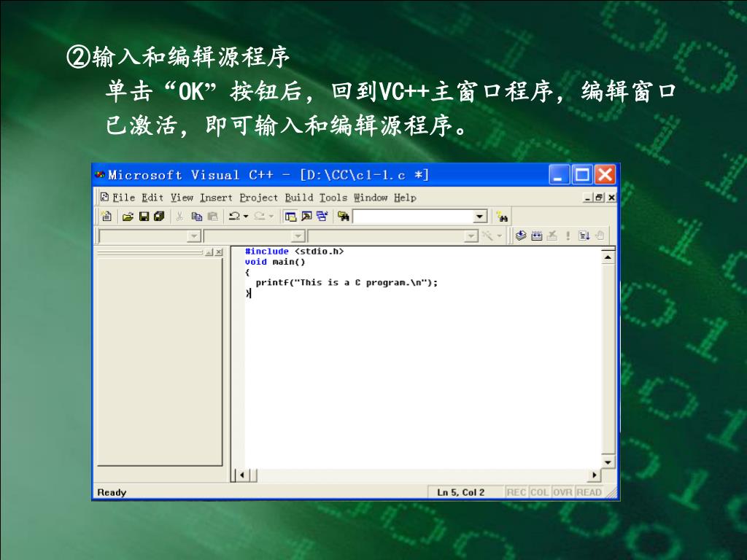This screenshot has height=560, width=747.
Task: Click the Stop Build icon
Action: point(551,236)
